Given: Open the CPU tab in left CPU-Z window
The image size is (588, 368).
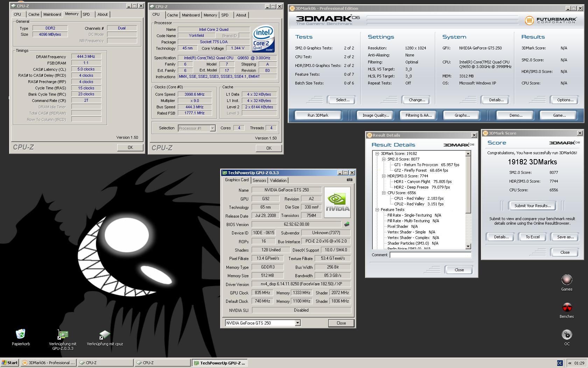Looking at the screenshot, I should tap(17, 14).
